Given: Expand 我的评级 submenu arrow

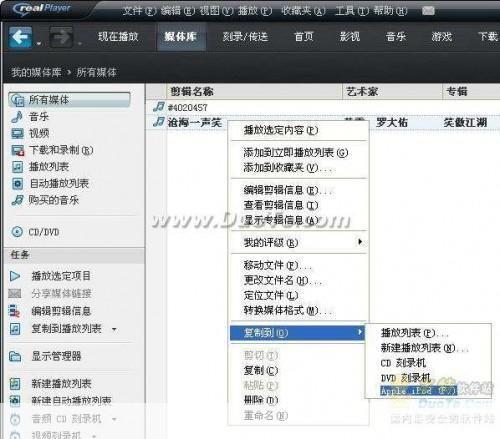Looking at the screenshot, I should [360, 242].
